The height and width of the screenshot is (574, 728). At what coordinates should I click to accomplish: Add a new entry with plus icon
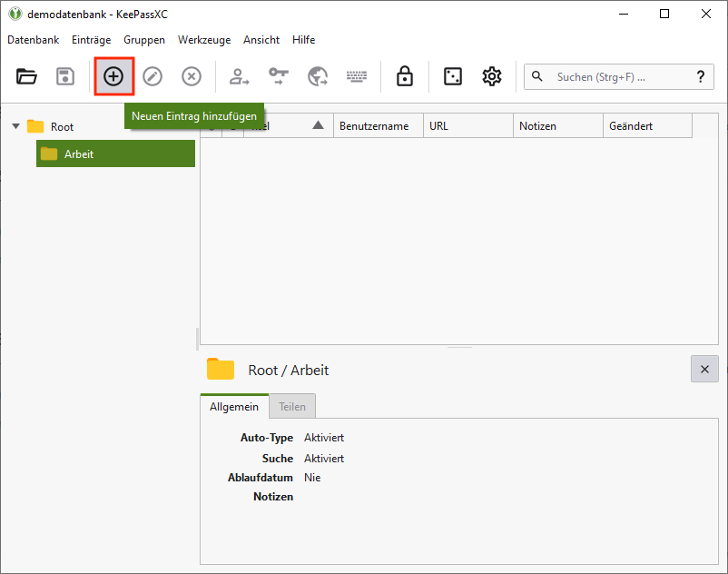pos(113,77)
